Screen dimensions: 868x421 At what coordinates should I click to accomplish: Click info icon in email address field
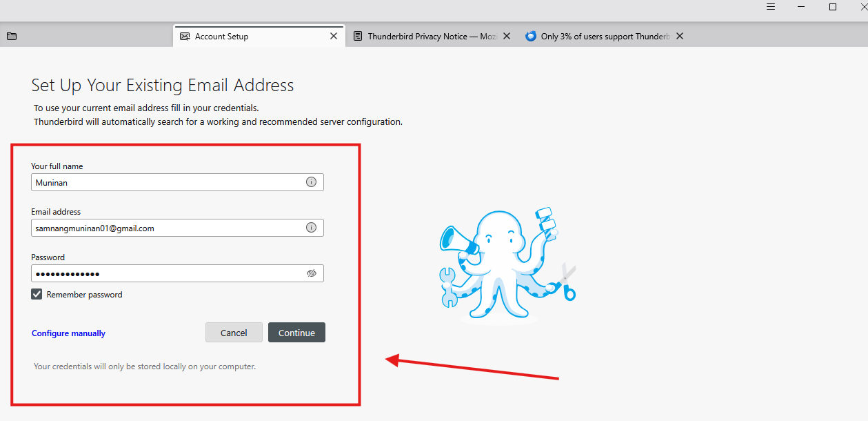click(x=311, y=228)
